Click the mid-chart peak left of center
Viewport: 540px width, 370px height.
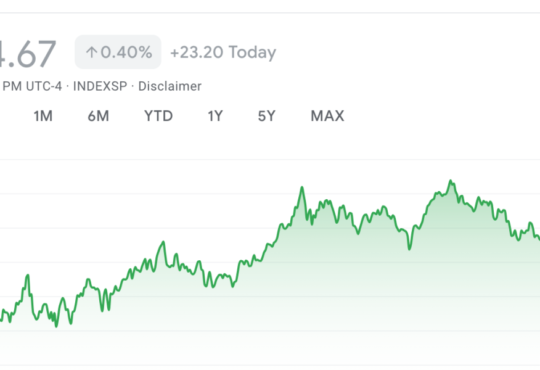click(x=163, y=242)
